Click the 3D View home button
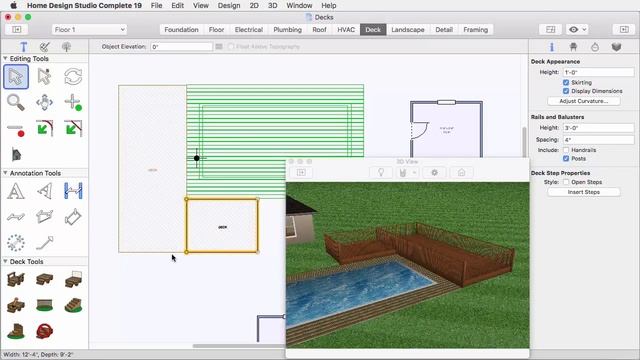The image size is (640, 360). pos(461,173)
